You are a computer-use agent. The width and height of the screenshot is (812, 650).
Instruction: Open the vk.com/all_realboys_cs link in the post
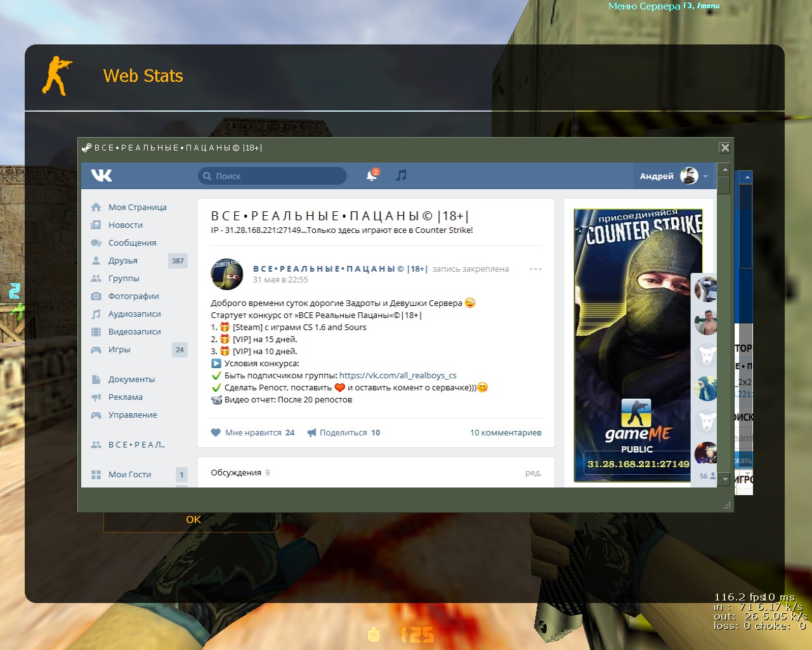point(398,375)
